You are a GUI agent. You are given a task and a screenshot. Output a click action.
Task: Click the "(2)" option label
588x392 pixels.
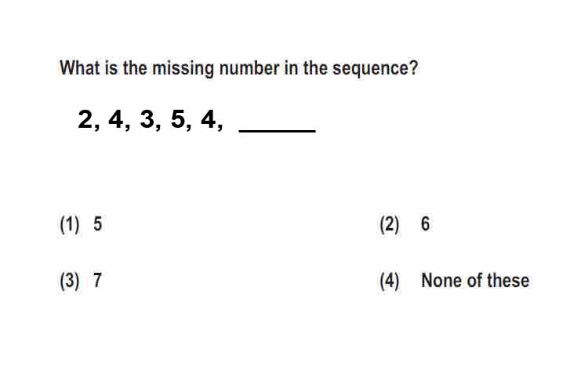pos(390,225)
